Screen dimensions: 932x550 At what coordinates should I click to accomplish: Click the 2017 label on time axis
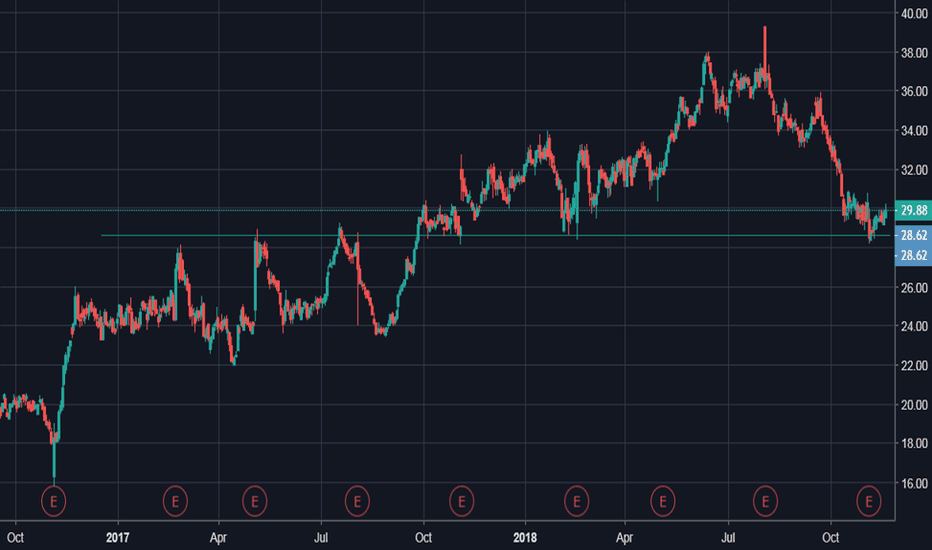pyautogui.click(x=118, y=538)
